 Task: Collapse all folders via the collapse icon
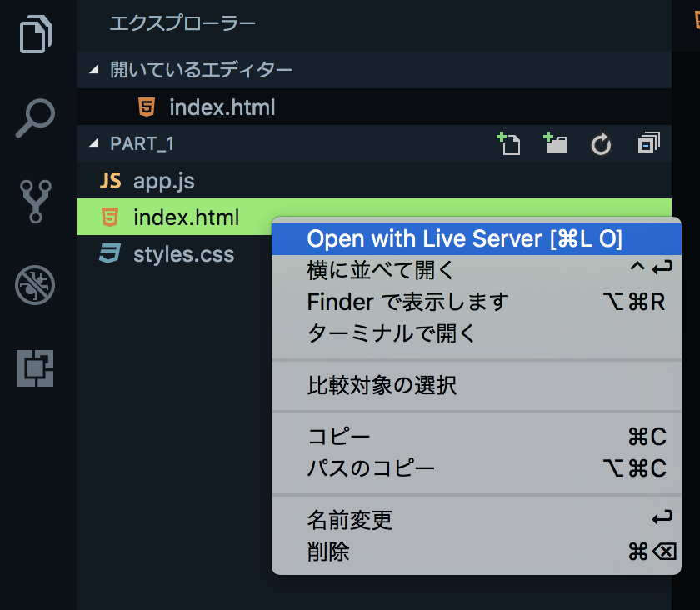647,143
